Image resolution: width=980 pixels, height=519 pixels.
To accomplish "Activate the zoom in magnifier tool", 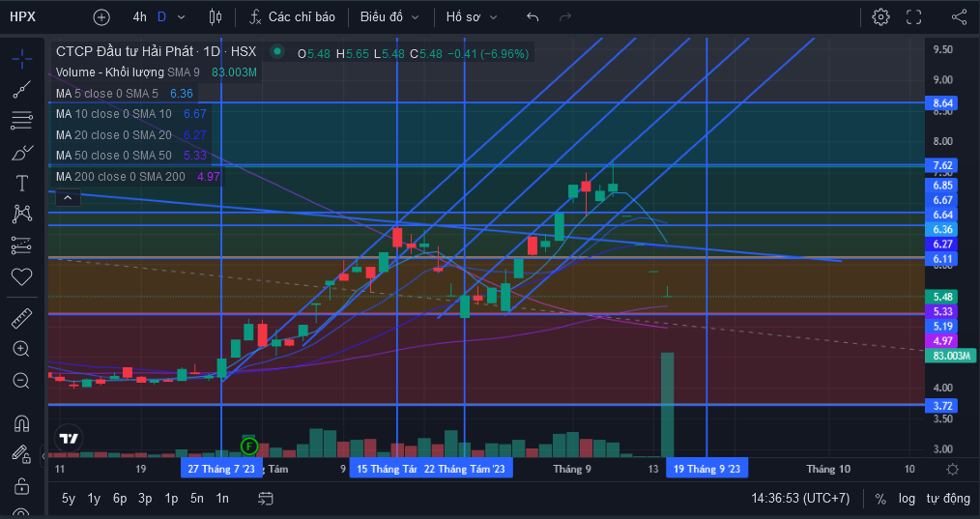I will coord(21,349).
